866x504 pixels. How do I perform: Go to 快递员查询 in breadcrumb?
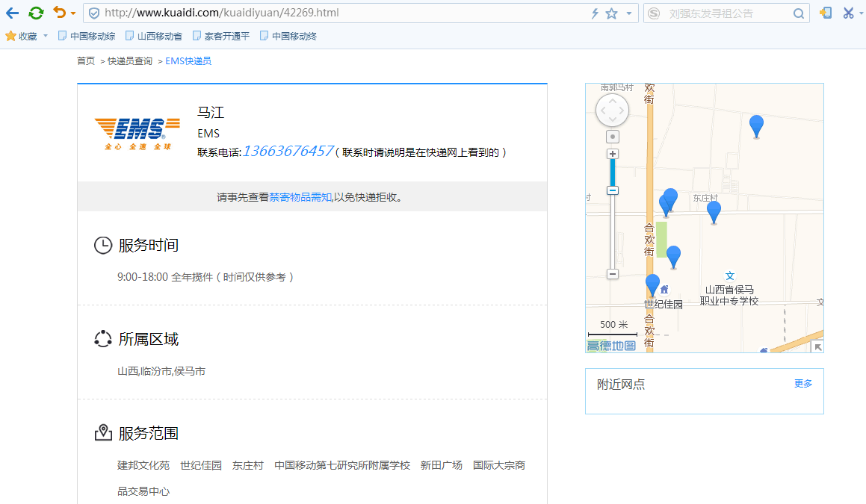(129, 61)
